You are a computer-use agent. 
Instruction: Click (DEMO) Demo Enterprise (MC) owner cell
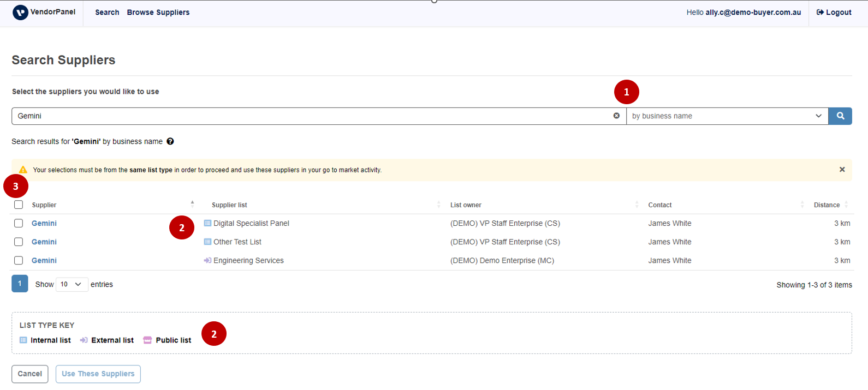tap(502, 260)
